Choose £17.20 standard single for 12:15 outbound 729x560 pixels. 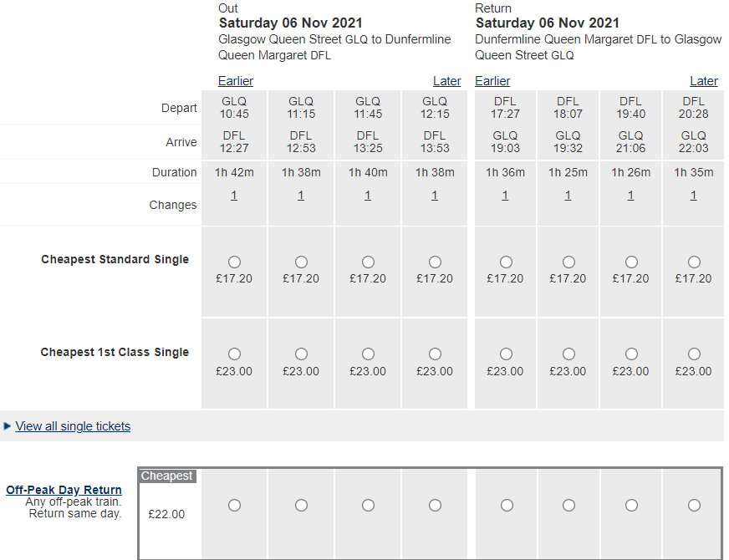pyautogui.click(x=436, y=262)
